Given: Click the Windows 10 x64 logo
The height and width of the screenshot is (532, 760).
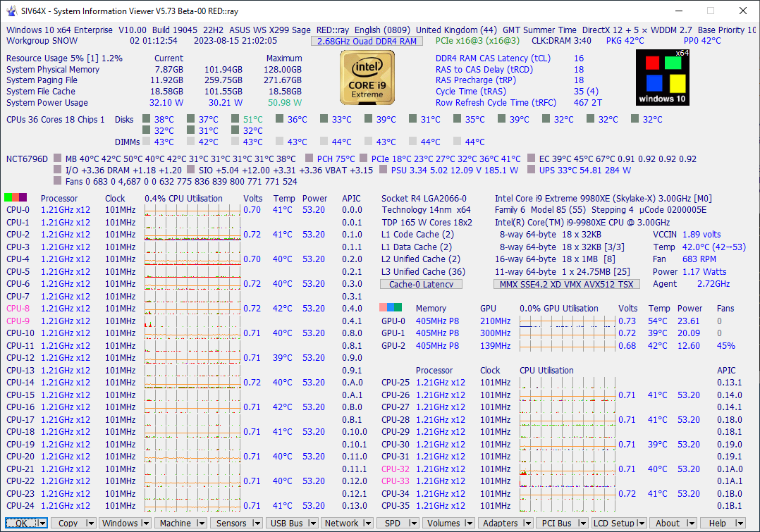Looking at the screenshot, I should click(x=662, y=79).
